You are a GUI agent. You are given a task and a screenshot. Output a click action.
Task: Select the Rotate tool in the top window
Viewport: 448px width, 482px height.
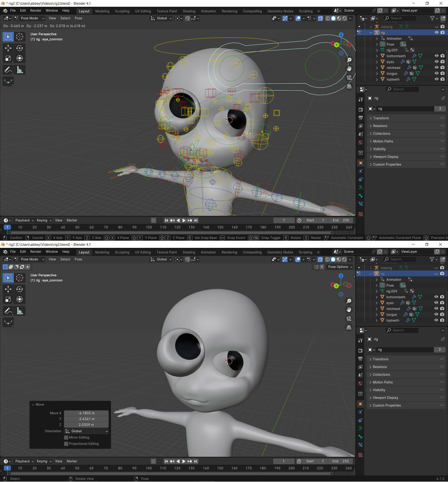click(20, 48)
